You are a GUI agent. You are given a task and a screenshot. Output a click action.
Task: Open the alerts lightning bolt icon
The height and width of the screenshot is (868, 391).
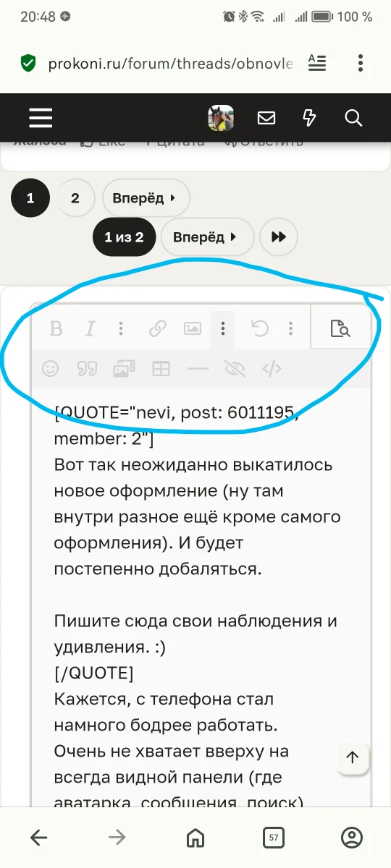309,118
